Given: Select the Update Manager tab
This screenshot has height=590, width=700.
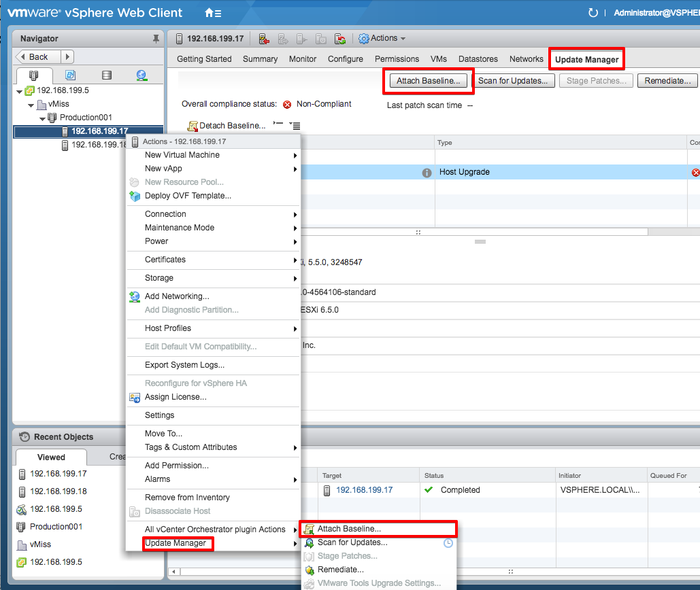Looking at the screenshot, I should click(x=586, y=59).
